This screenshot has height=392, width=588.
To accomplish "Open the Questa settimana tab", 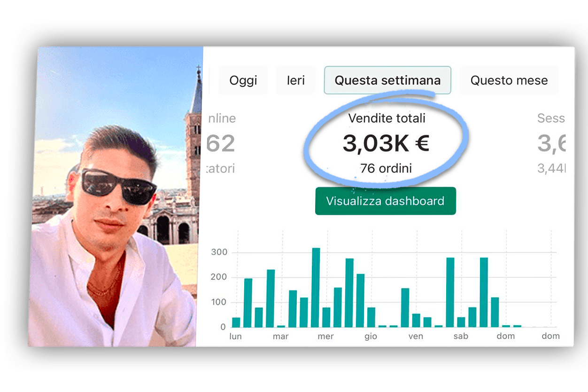I will [x=387, y=80].
